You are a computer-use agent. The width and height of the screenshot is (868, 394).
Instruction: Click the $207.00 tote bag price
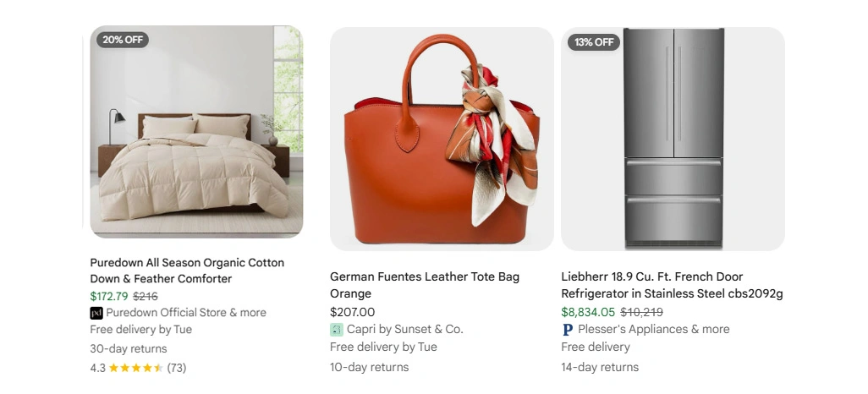tap(352, 312)
